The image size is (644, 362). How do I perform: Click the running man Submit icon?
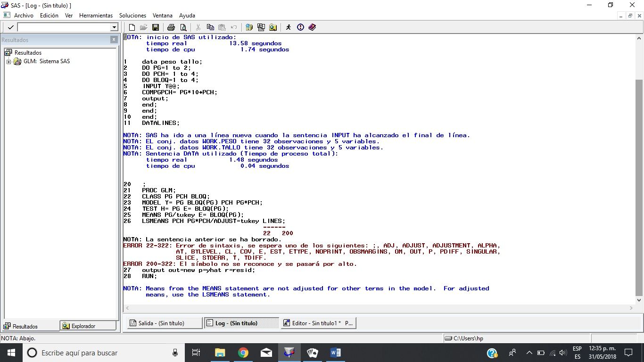[x=289, y=27]
